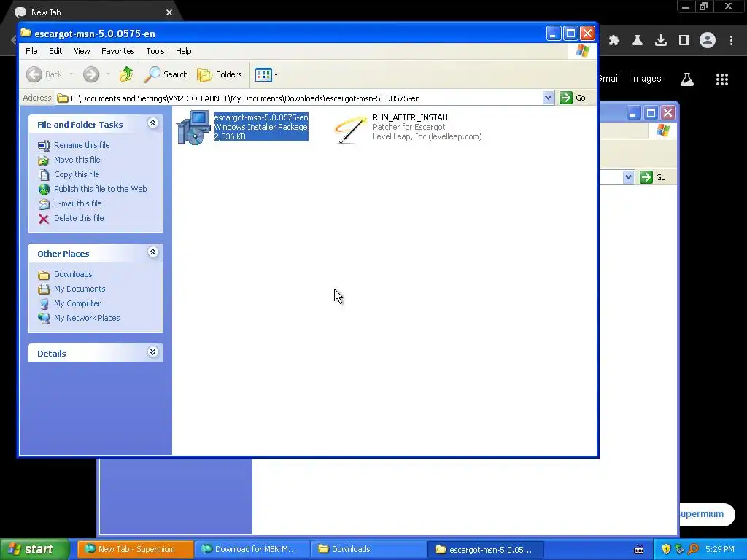The image size is (747, 560).
Task: Open the Search toolbar button
Action: 166,74
